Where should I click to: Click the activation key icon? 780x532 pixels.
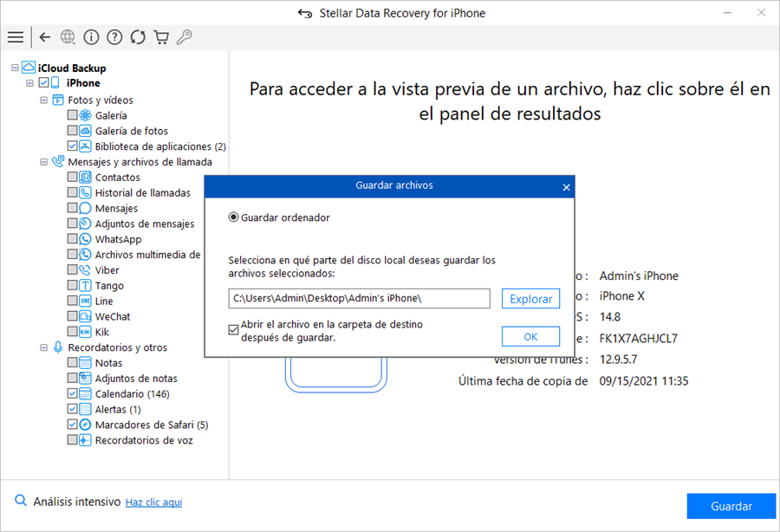point(185,37)
